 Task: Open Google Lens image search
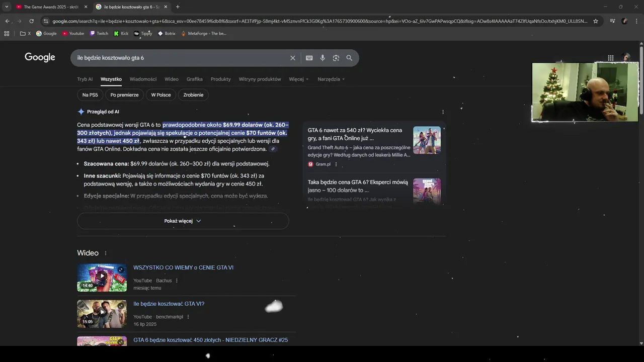coord(336,58)
